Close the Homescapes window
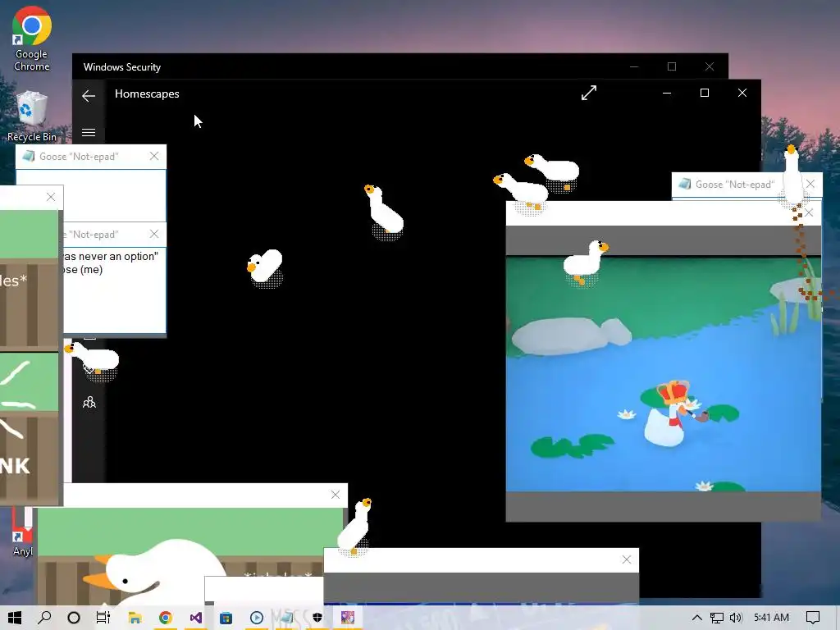Image resolution: width=840 pixels, height=630 pixels. [742, 93]
